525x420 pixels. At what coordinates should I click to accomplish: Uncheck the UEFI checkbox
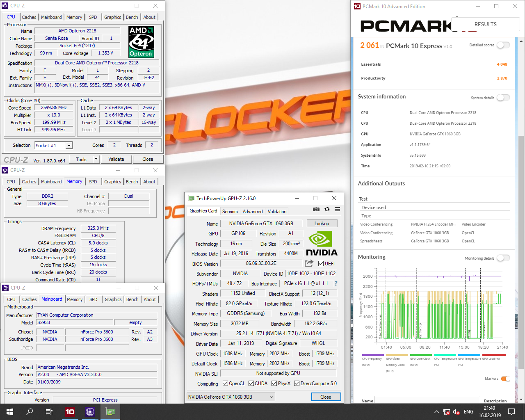[x=321, y=263]
